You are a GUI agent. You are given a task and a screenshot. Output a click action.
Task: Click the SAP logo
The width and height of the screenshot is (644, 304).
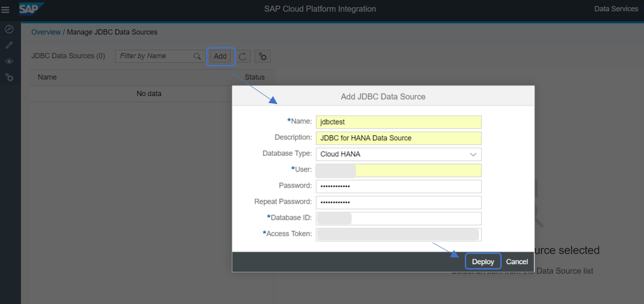pyautogui.click(x=32, y=9)
